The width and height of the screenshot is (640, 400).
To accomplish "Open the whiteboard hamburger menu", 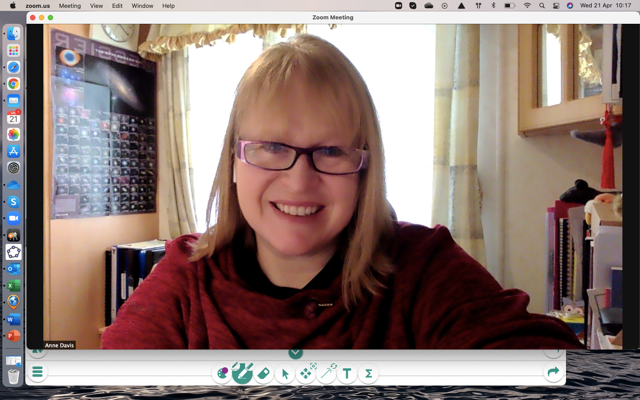I will (x=37, y=373).
